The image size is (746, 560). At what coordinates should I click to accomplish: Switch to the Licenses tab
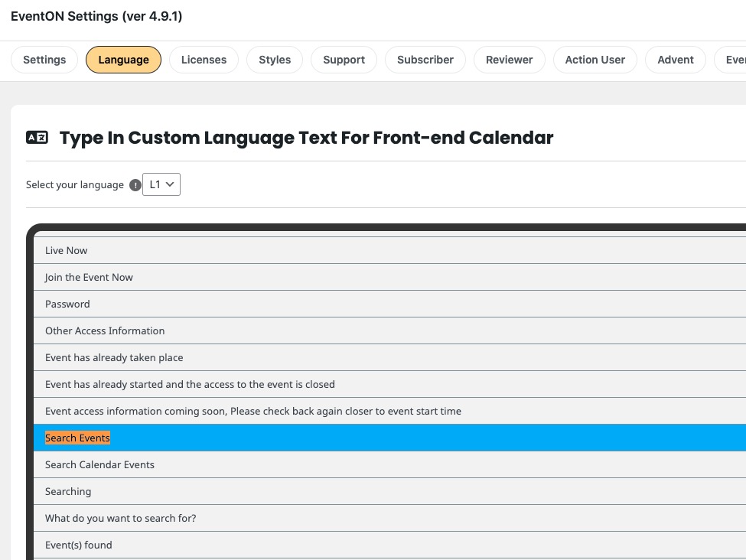(x=204, y=60)
